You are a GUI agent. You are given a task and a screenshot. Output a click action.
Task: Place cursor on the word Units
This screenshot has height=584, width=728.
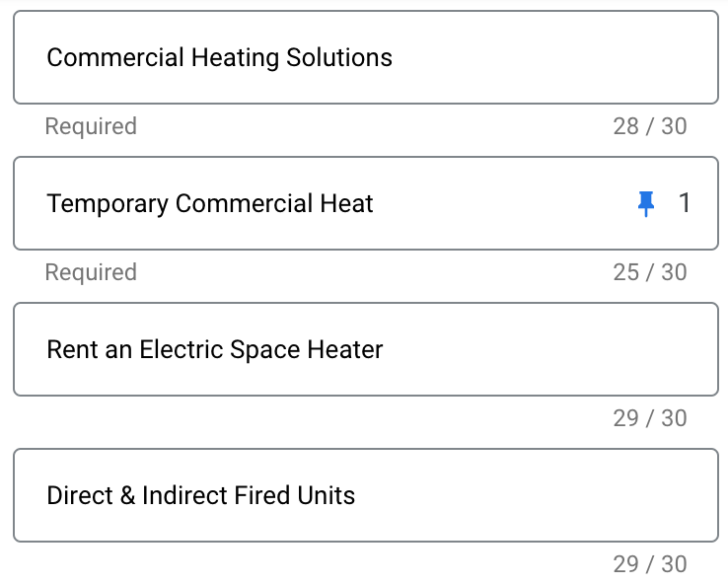point(327,495)
